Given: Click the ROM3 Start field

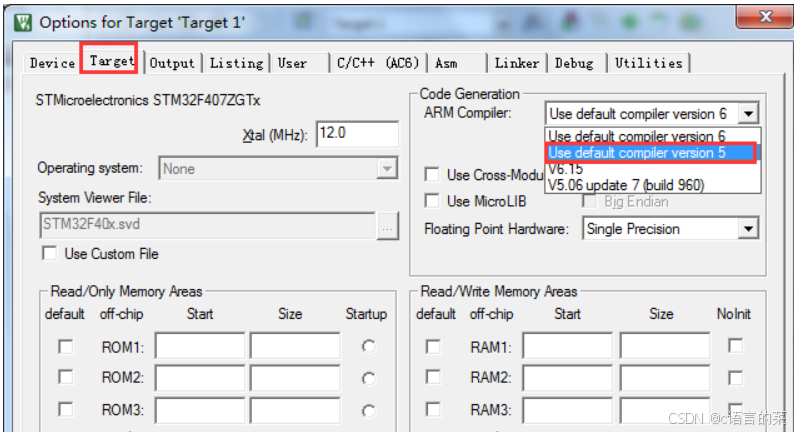Looking at the screenshot, I should [200, 410].
